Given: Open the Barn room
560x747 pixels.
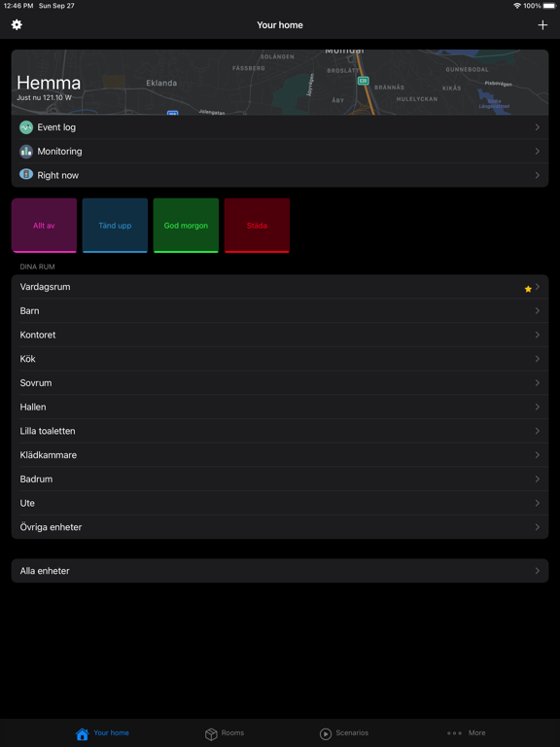Looking at the screenshot, I should 280,310.
